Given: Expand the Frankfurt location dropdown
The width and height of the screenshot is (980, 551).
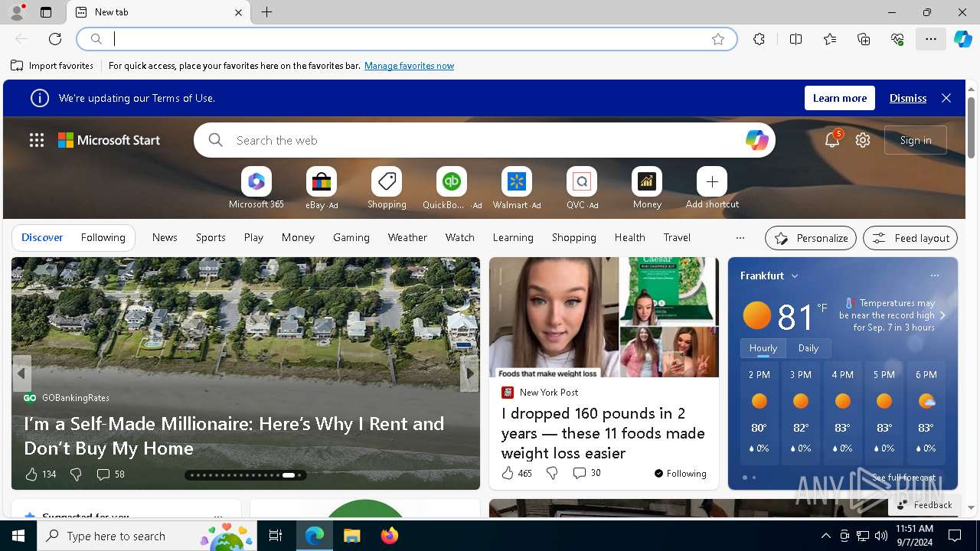Looking at the screenshot, I should (x=795, y=275).
